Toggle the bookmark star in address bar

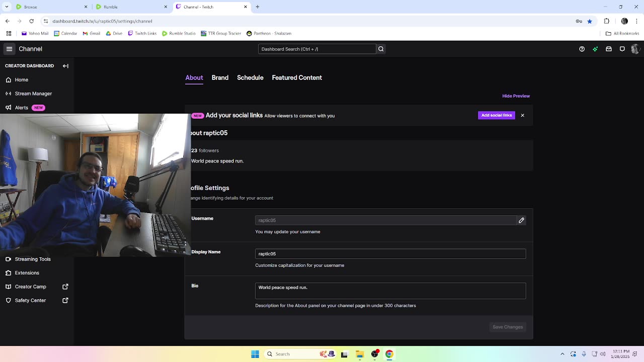click(590, 21)
